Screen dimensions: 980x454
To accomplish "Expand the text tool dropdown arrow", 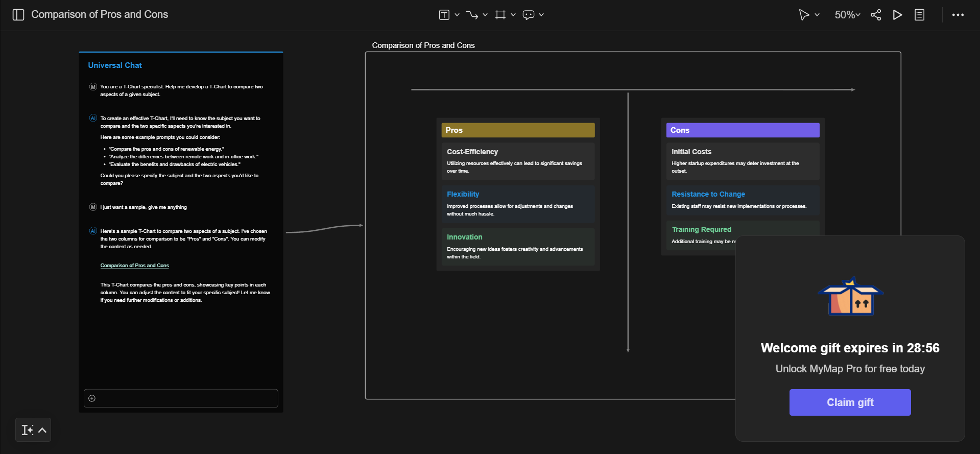I will click(x=457, y=15).
